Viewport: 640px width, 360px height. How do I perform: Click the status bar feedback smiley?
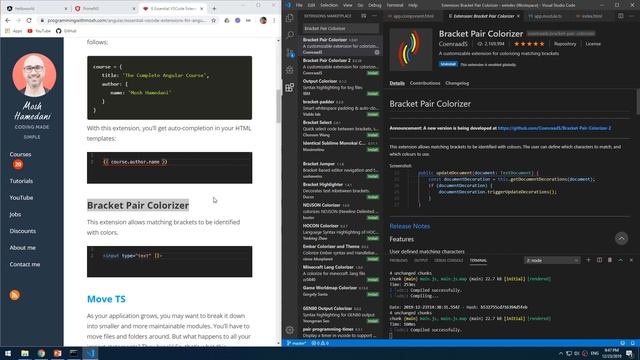pyautogui.click(x=622, y=343)
